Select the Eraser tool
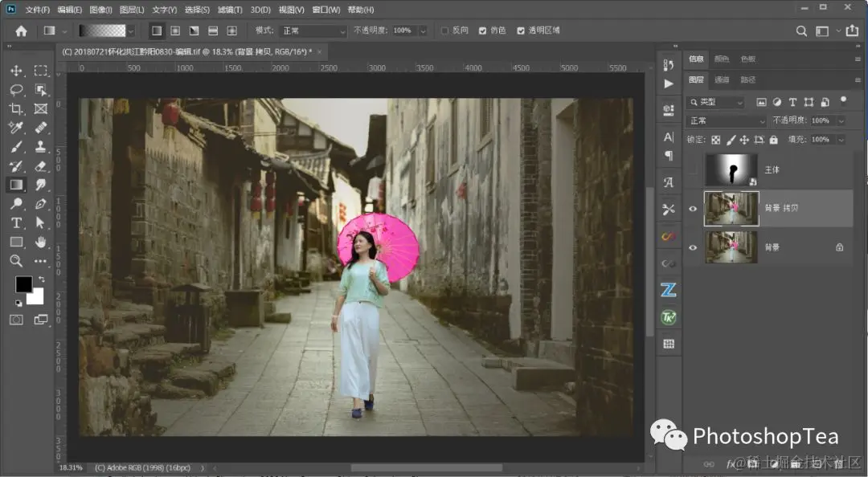 tap(40, 165)
